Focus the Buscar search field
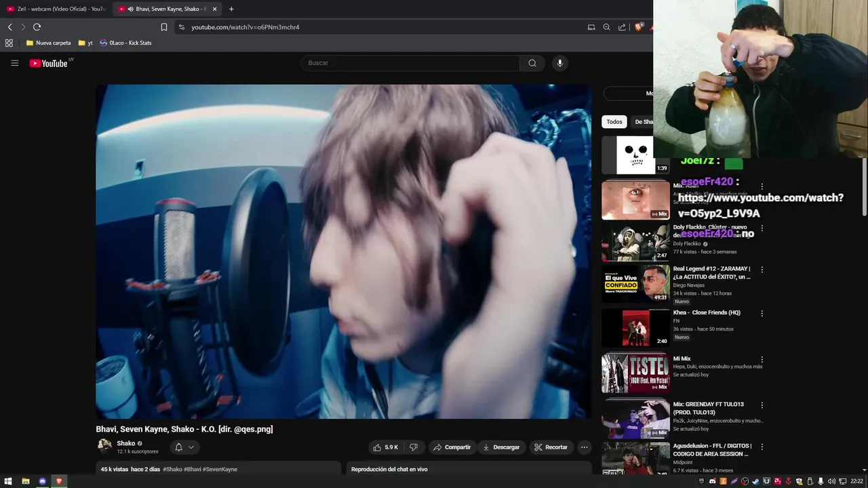The width and height of the screenshot is (868, 488). tap(410, 63)
